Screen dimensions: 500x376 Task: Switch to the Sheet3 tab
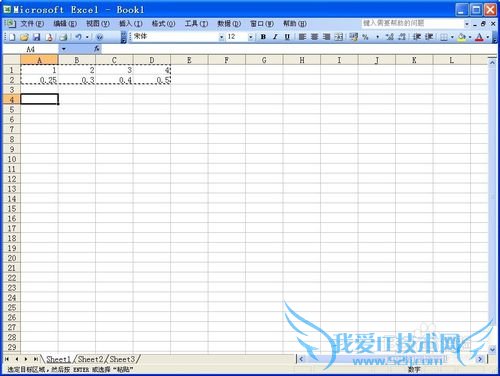pos(122,359)
